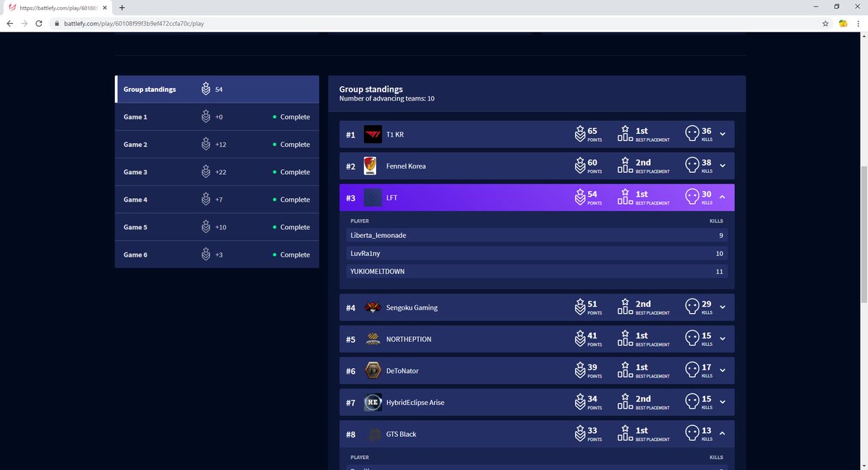Click the points badge icon for T1 KR
Screen dimensions: 868x470
click(579, 134)
